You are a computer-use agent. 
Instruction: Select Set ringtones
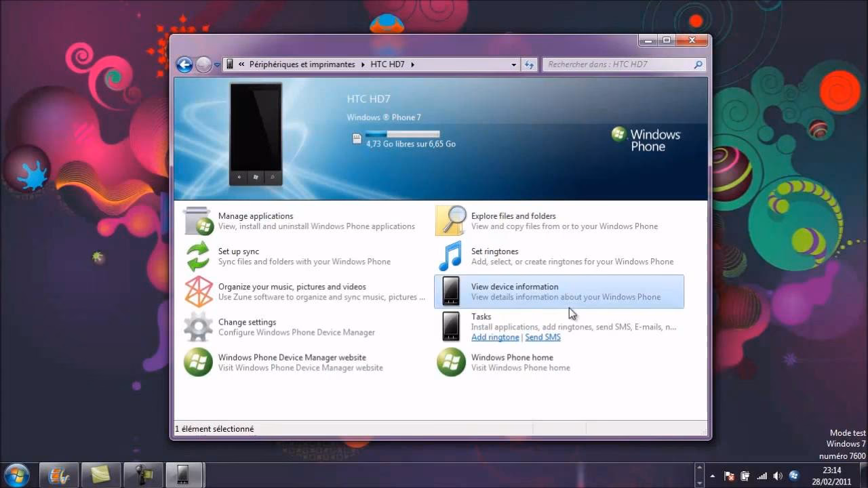coord(559,257)
